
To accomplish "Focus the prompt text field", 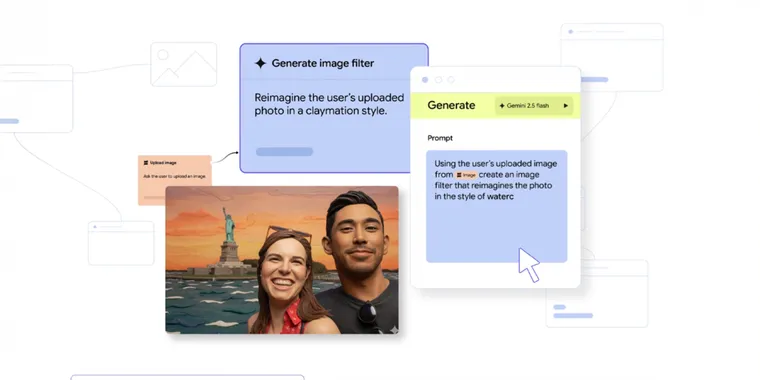I will click(x=496, y=206).
